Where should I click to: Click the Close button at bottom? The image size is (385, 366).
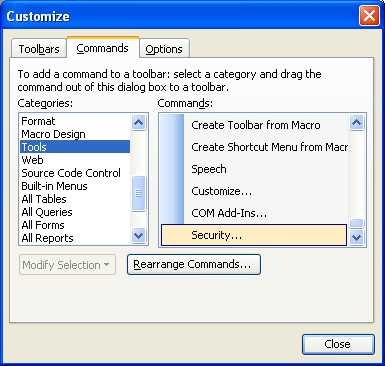[338, 344]
